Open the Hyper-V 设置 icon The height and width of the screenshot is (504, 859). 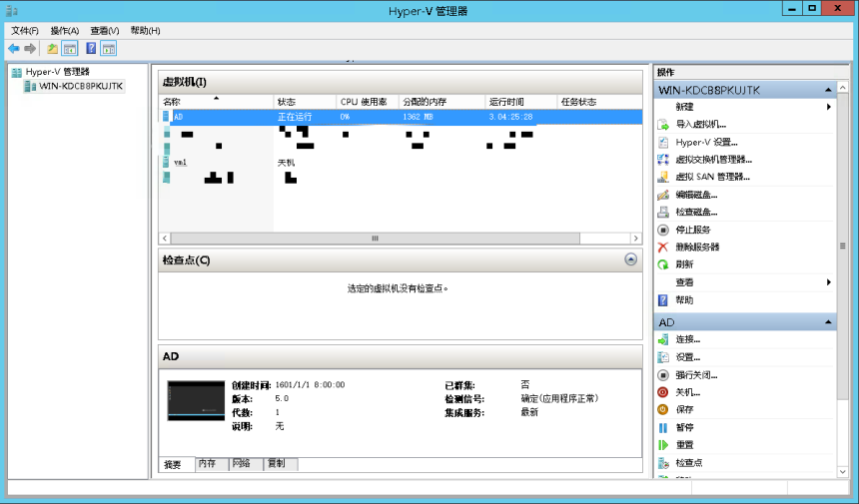click(x=663, y=143)
